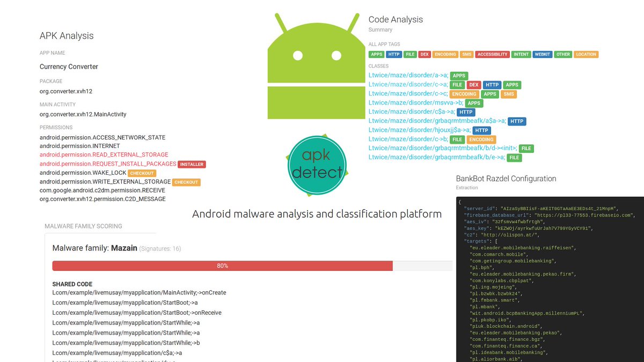Click ENCODING tag beside class c->b;
The width and height of the screenshot is (644, 362).
(x=481, y=139)
